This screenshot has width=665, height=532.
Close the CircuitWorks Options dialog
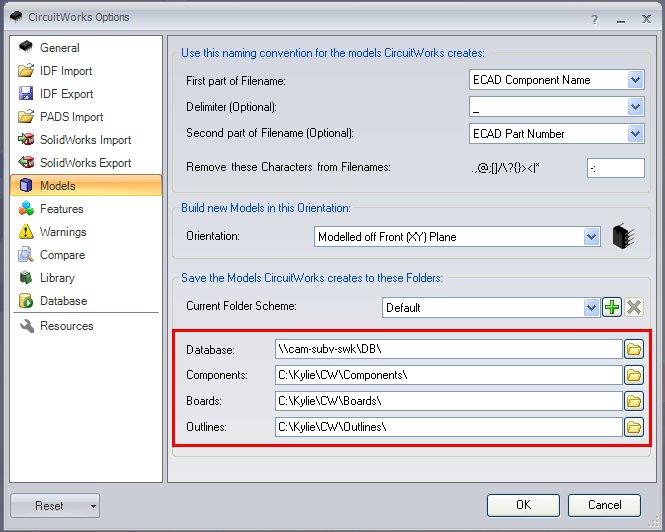646,19
